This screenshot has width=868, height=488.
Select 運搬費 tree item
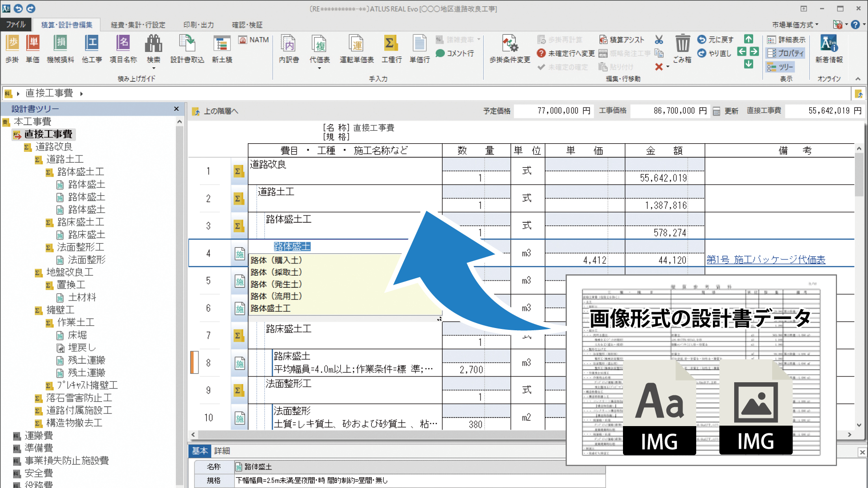click(x=39, y=436)
